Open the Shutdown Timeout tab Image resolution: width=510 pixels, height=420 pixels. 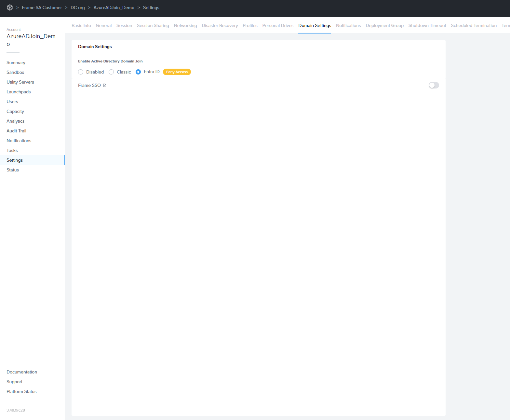pos(427,25)
